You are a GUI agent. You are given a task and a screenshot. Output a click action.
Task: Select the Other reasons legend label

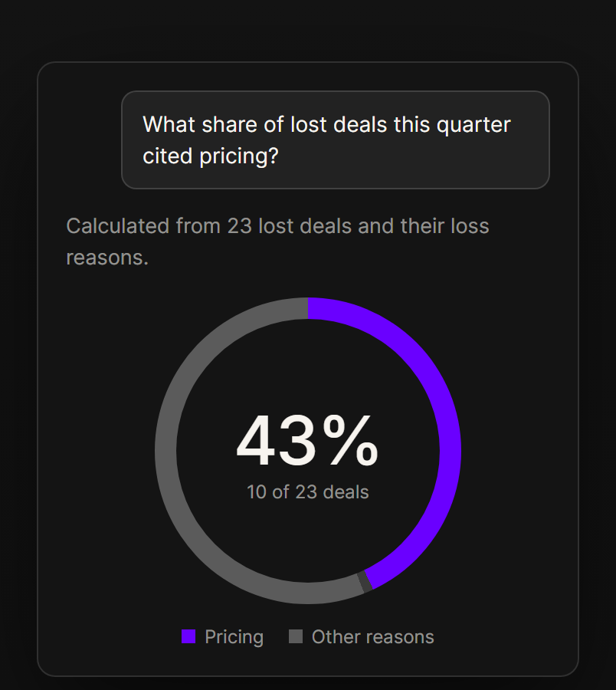pyautogui.click(x=373, y=637)
